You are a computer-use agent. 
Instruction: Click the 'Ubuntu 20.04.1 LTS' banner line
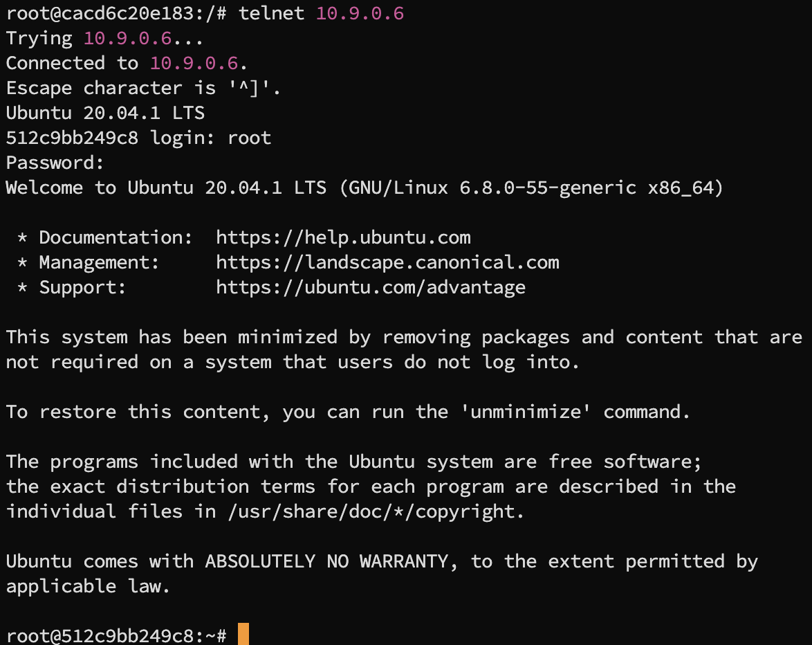click(105, 113)
